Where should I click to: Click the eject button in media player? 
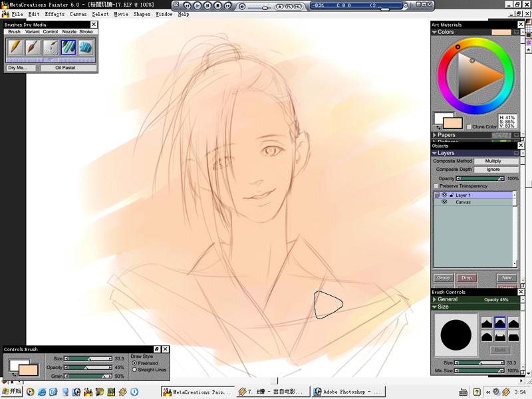pos(279,6)
